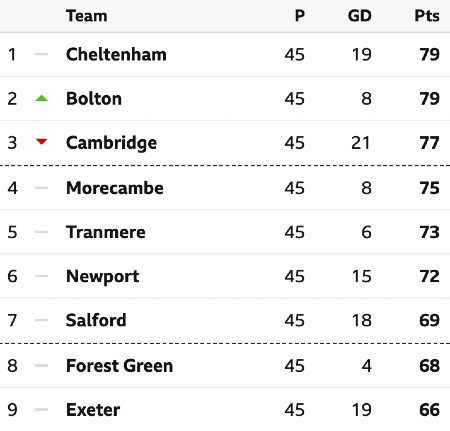Click Salford's 69 points value
450x431 pixels.
pos(430,320)
